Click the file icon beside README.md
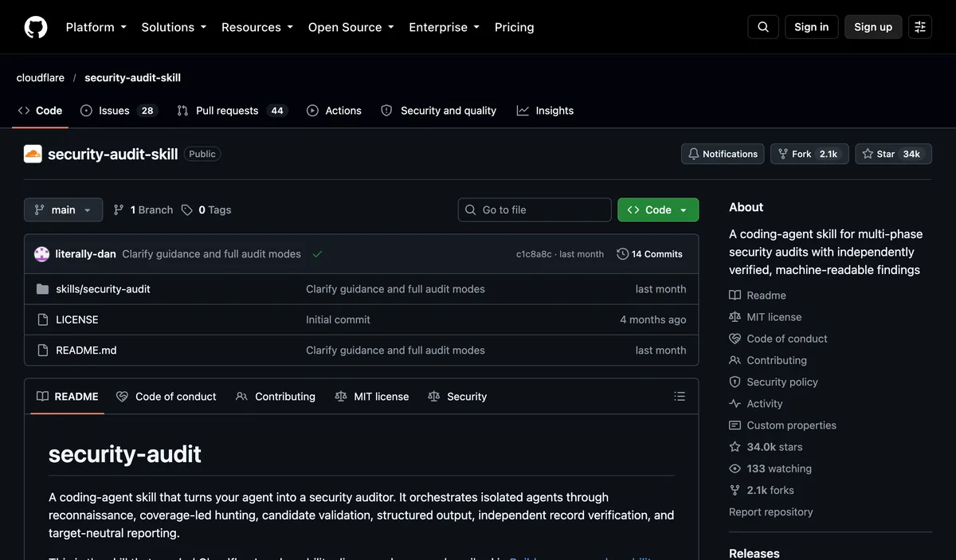Viewport: 956px width, 560px height. click(43, 350)
